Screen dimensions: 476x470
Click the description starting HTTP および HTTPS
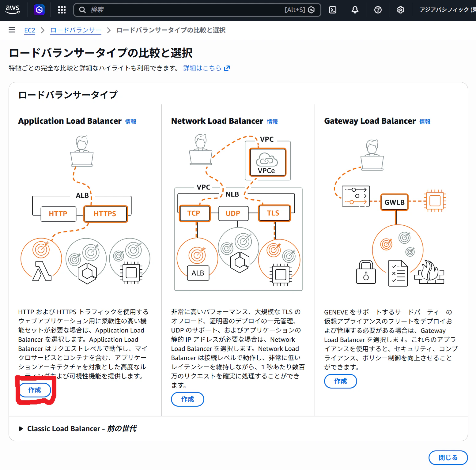[x=83, y=344]
